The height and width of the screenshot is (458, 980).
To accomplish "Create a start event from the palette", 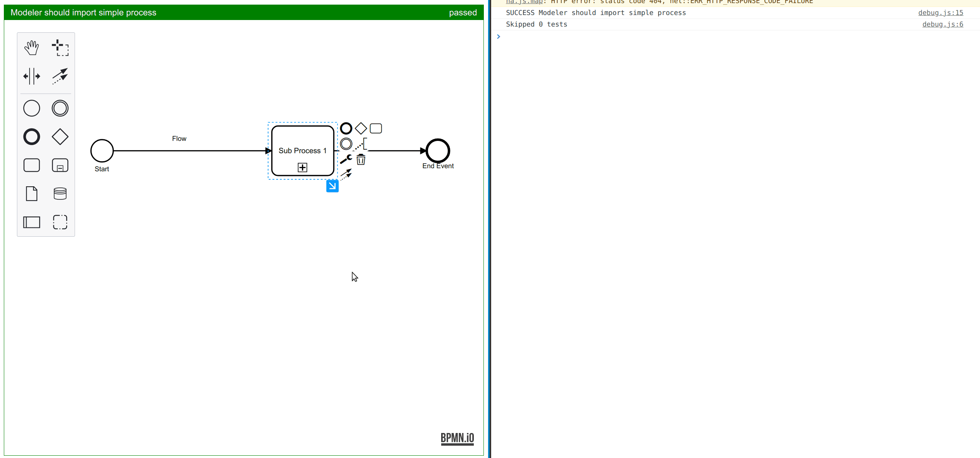I will point(32,108).
